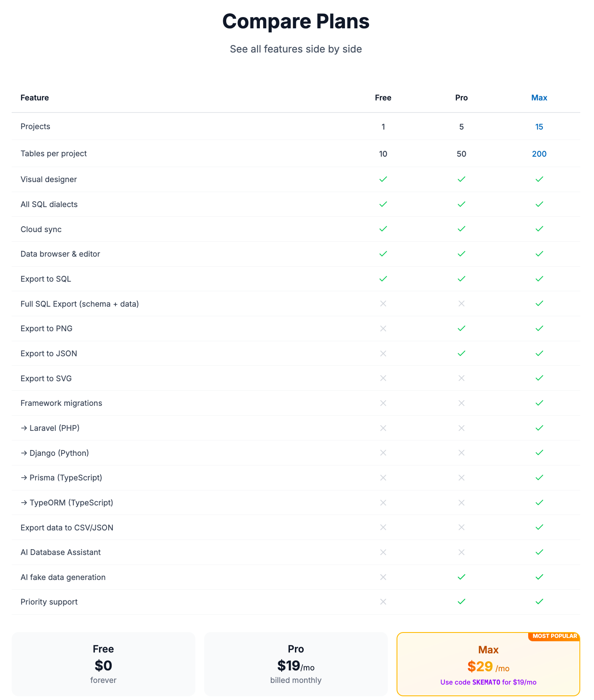Click the Free column checkmark for Visual designer
The width and height of the screenshot is (594, 700).
pos(383,179)
